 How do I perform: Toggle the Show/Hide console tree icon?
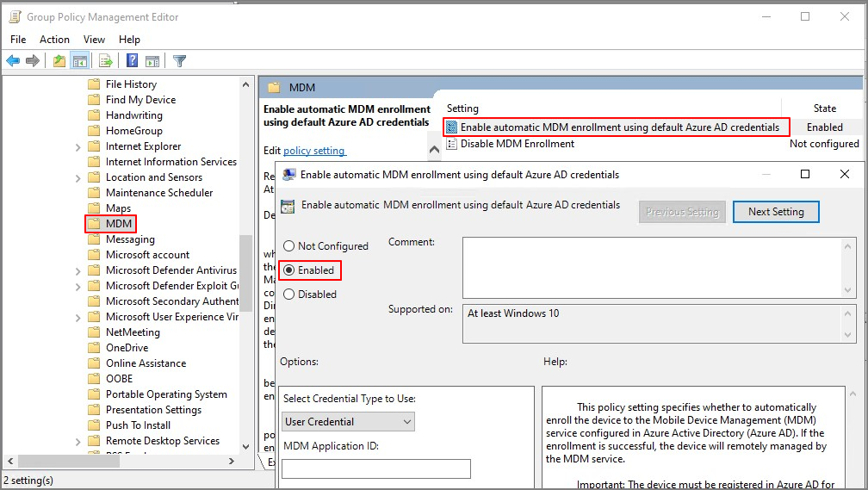pyautogui.click(x=80, y=61)
